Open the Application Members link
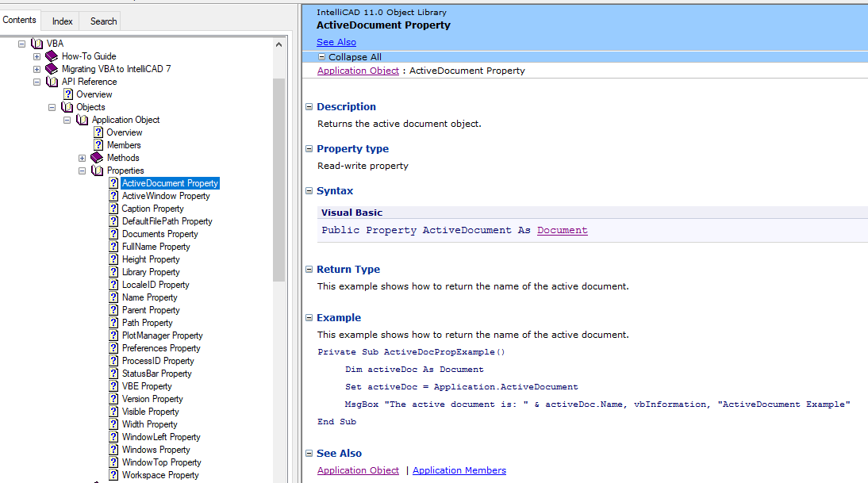The width and height of the screenshot is (868, 483). tap(459, 470)
